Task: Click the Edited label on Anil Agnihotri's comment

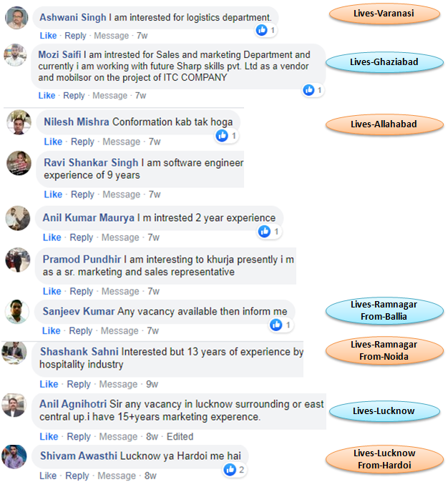Action: [180, 436]
